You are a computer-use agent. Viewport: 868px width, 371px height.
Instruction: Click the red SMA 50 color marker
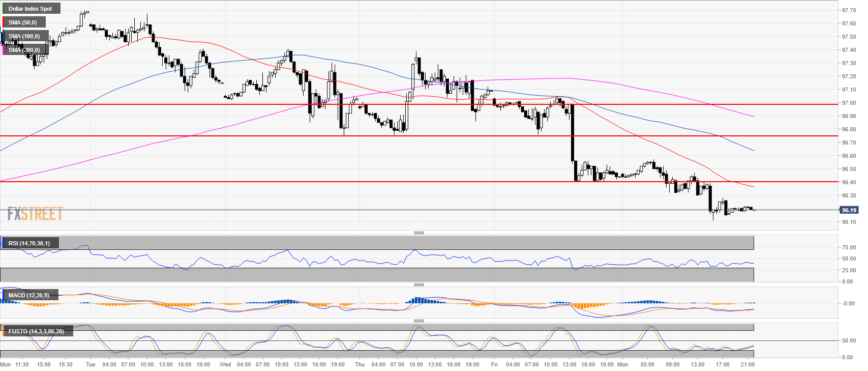[3, 22]
